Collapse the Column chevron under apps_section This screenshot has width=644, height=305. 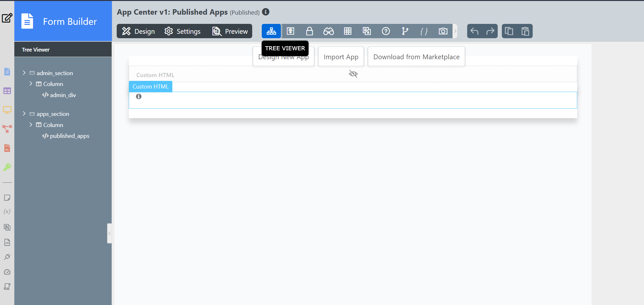[31, 125]
